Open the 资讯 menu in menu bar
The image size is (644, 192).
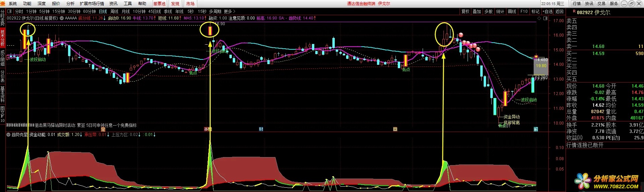click(113, 4)
